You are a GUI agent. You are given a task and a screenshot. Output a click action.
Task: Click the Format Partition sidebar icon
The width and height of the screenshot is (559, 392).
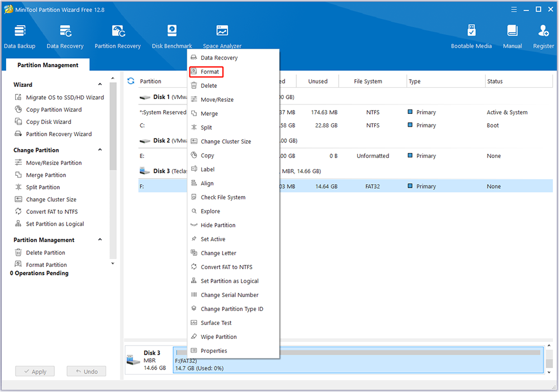coord(18,264)
